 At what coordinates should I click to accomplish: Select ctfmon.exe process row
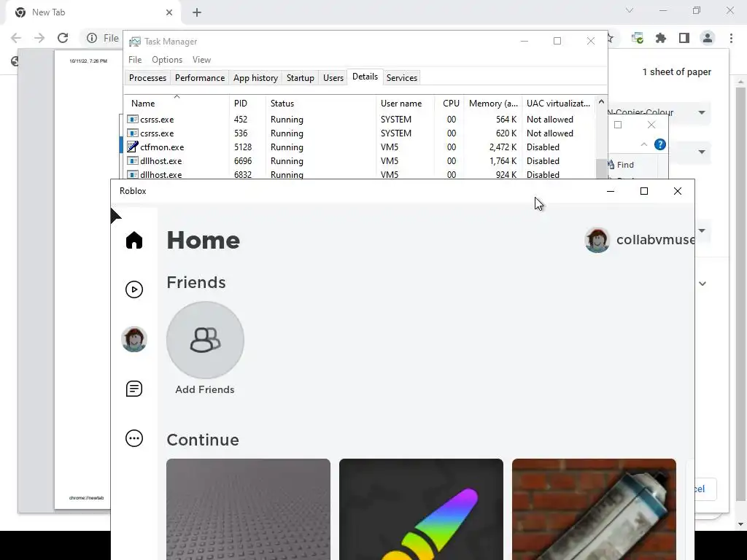[x=360, y=147]
